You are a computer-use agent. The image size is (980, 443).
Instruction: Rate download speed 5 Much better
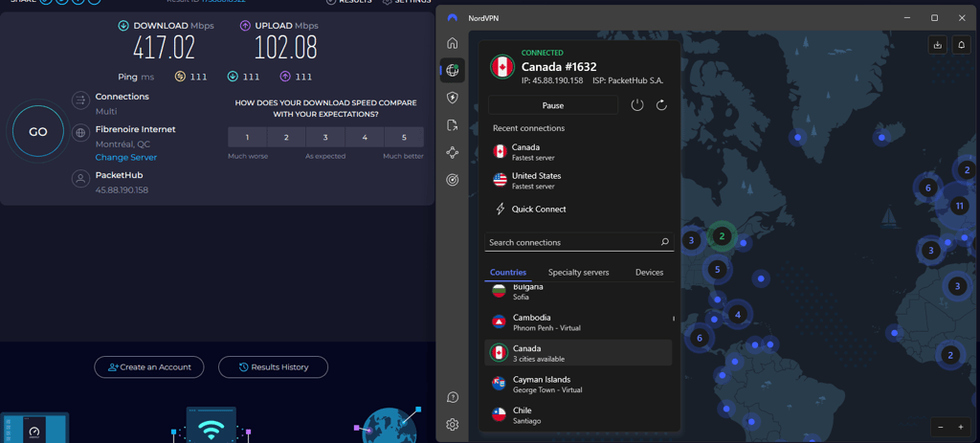click(404, 137)
